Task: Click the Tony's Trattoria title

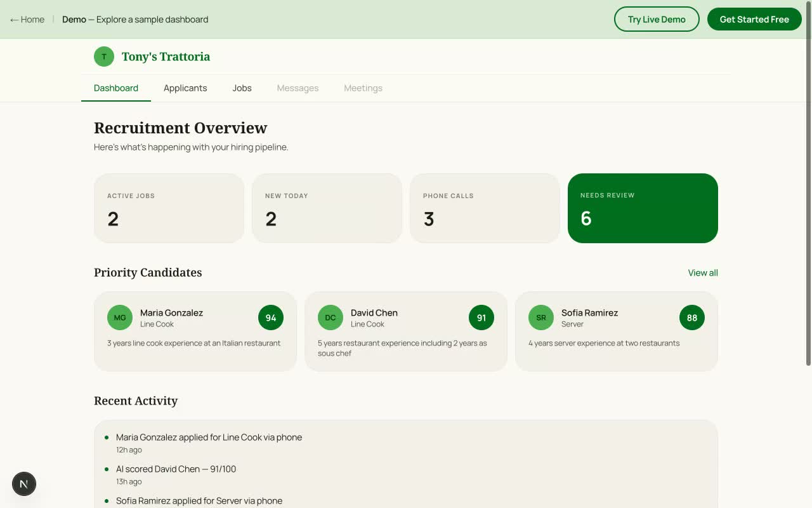Action: (166, 57)
